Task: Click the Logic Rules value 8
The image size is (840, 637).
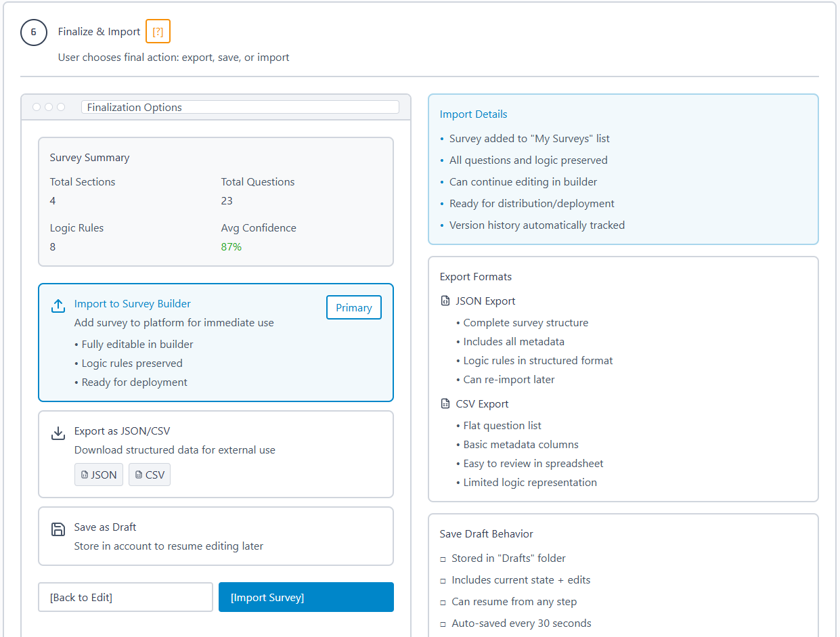Action: click(53, 246)
